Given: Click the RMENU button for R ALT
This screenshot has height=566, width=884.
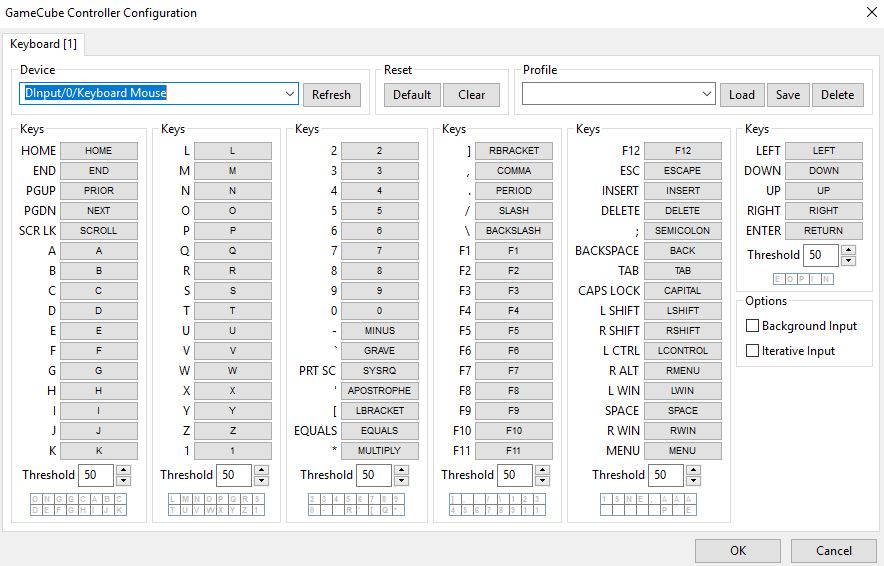Looking at the screenshot, I should 683,370.
